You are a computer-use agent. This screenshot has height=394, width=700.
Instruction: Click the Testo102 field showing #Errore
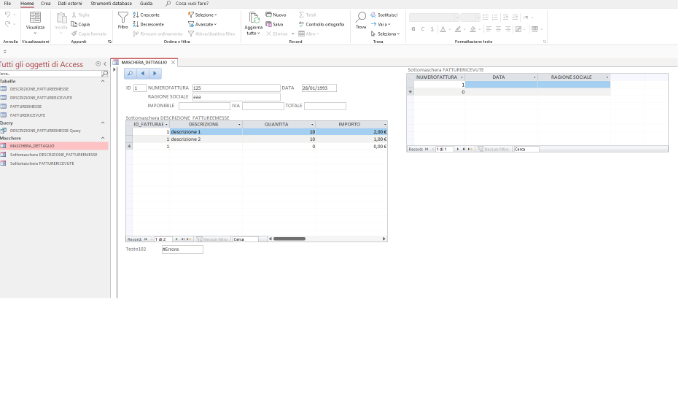(x=182, y=249)
